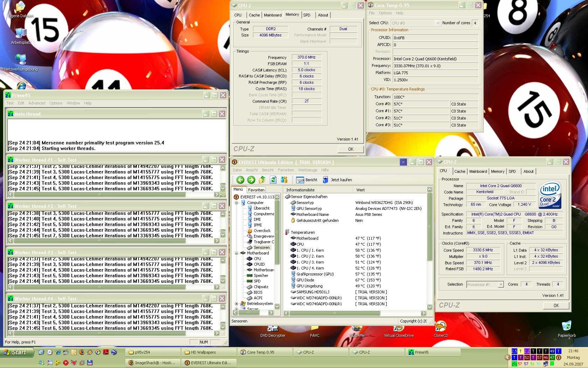This screenshot has width=588, height=368.
Task: Open the Processor Selection dropdown in CPU-Z
Action: pos(501,285)
